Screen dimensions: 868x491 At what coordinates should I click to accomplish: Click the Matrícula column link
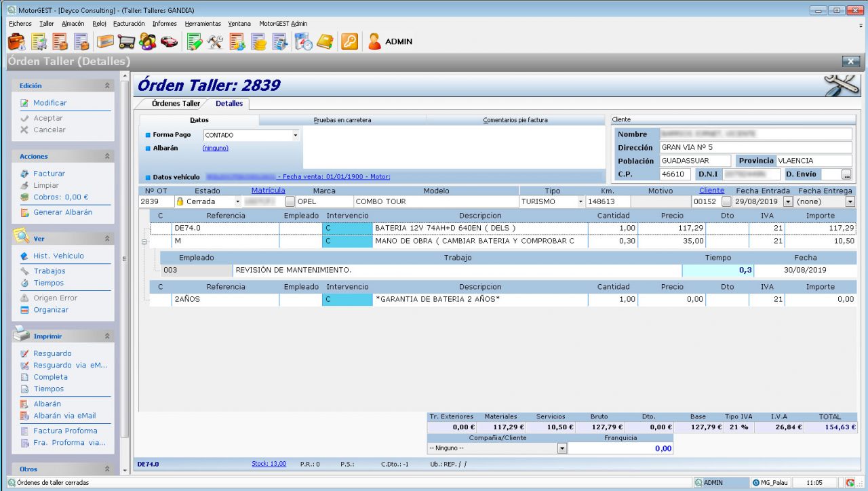click(x=268, y=191)
